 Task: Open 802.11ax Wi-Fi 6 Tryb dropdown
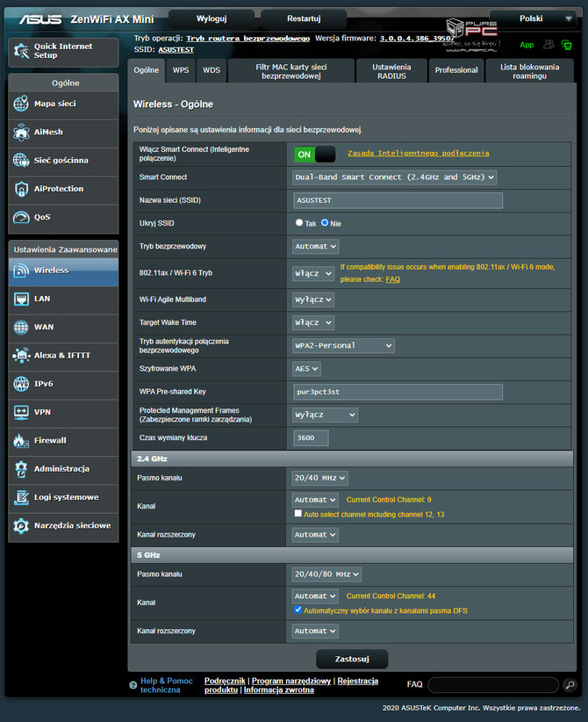pyautogui.click(x=313, y=273)
